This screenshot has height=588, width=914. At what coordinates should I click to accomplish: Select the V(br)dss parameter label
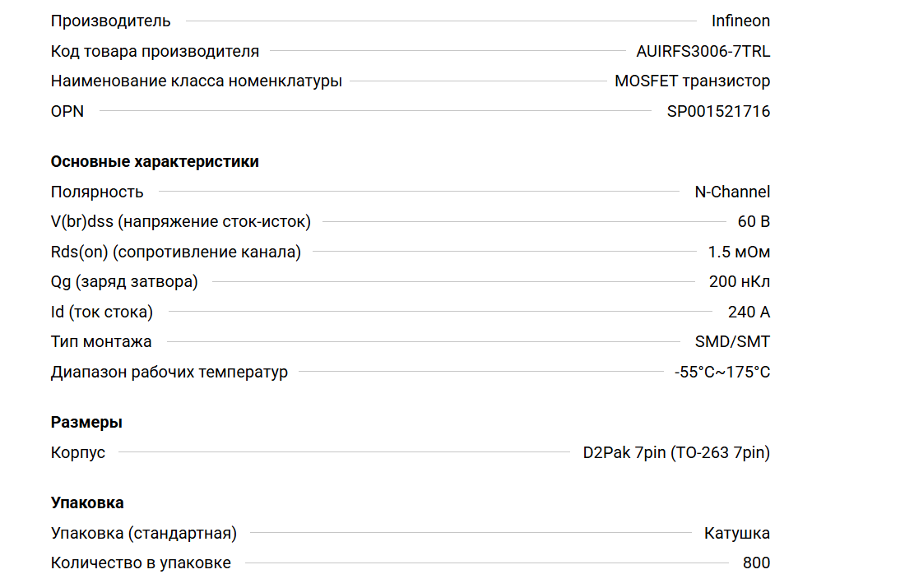[180, 222]
